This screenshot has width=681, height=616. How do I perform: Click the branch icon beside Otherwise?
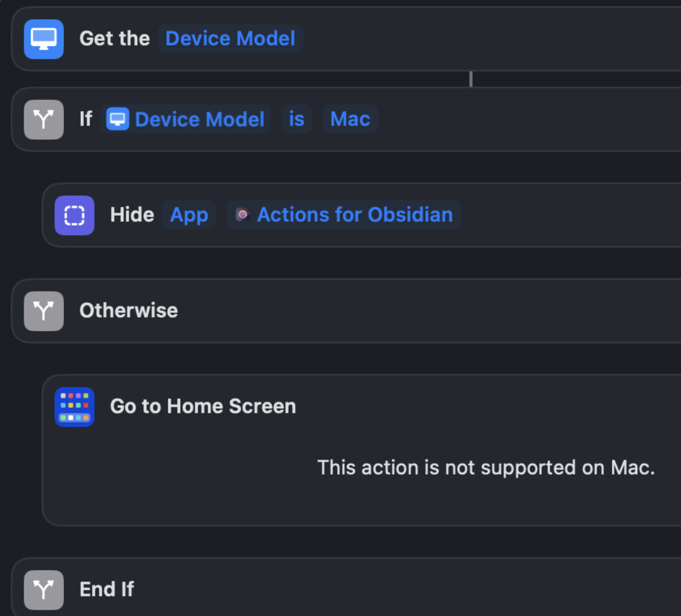pyautogui.click(x=44, y=311)
